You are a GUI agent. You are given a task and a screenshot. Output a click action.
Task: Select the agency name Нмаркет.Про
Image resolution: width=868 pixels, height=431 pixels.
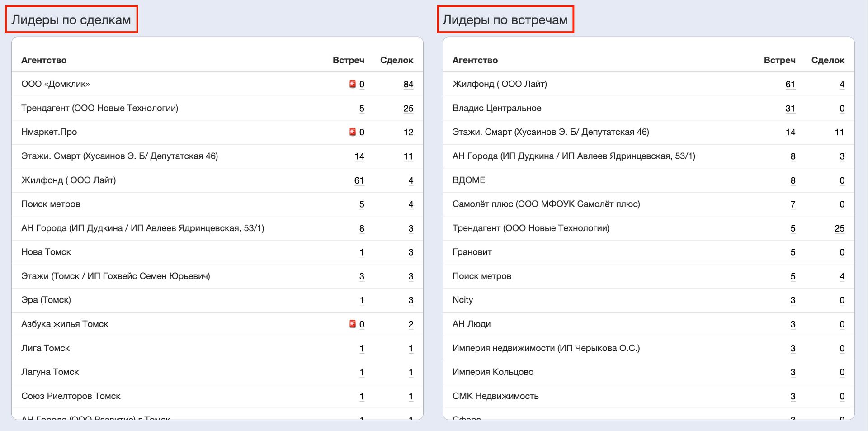49,132
